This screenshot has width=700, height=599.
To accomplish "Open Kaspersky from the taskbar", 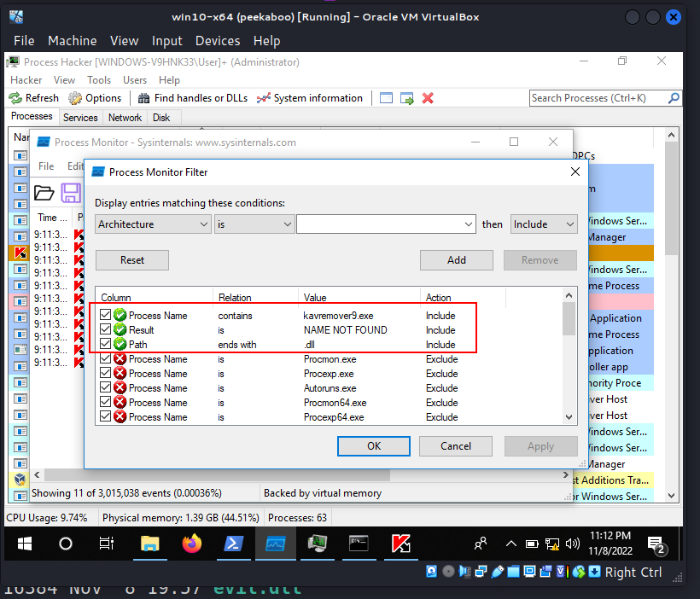I will [x=401, y=544].
